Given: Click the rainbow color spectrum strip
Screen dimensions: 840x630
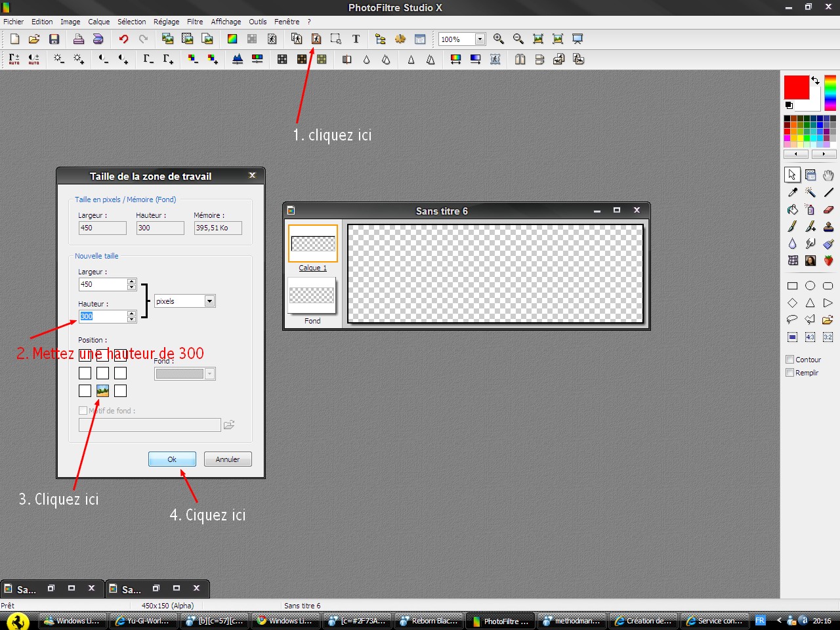Looking at the screenshot, I should (x=830, y=93).
